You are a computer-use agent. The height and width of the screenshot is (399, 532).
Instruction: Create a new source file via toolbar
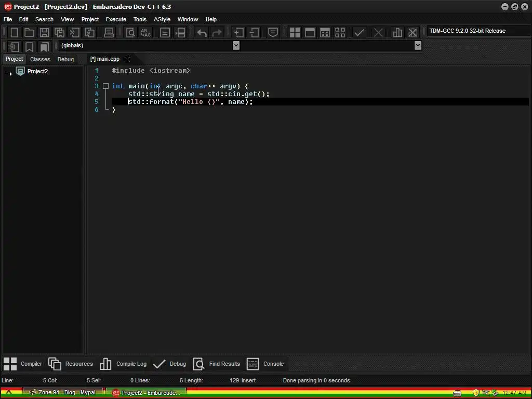click(14, 33)
